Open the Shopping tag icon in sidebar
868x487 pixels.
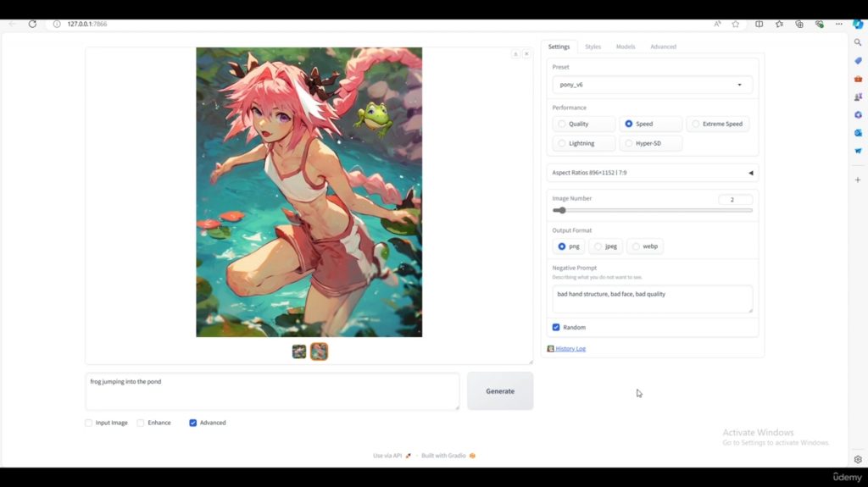point(858,61)
